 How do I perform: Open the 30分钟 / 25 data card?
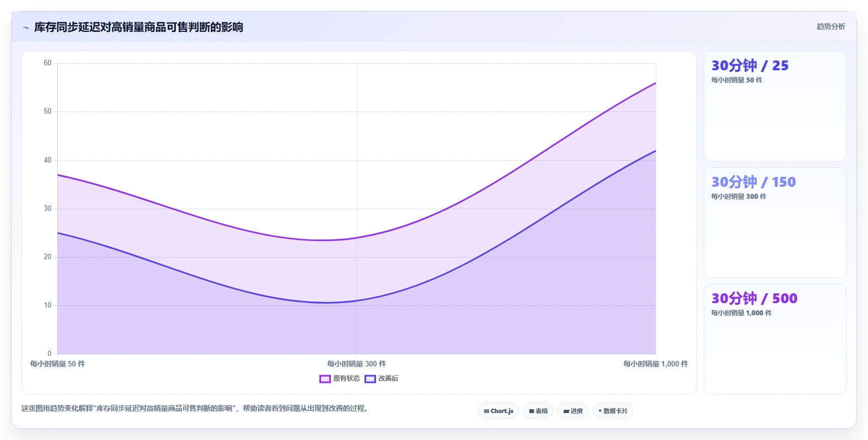coord(775,106)
